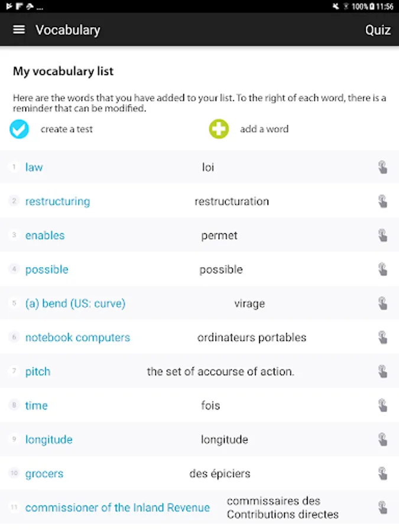Image resolution: width=399 pixels, height=532 pixels.
Task: Tap the hand icon in the law row
Action: [x=382, y=167]
